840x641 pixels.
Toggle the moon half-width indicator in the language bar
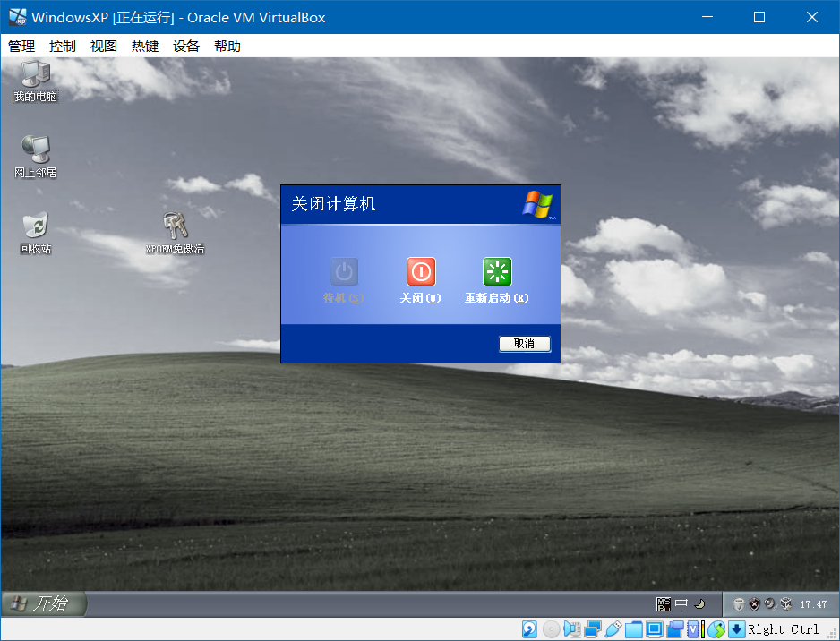699,604
